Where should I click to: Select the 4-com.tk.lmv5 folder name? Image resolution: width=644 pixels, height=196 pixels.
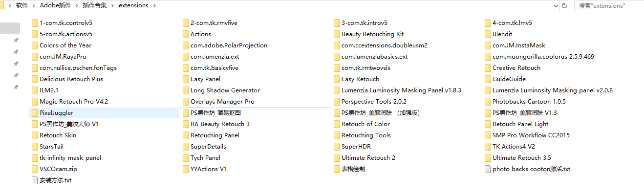pos(512,23)
